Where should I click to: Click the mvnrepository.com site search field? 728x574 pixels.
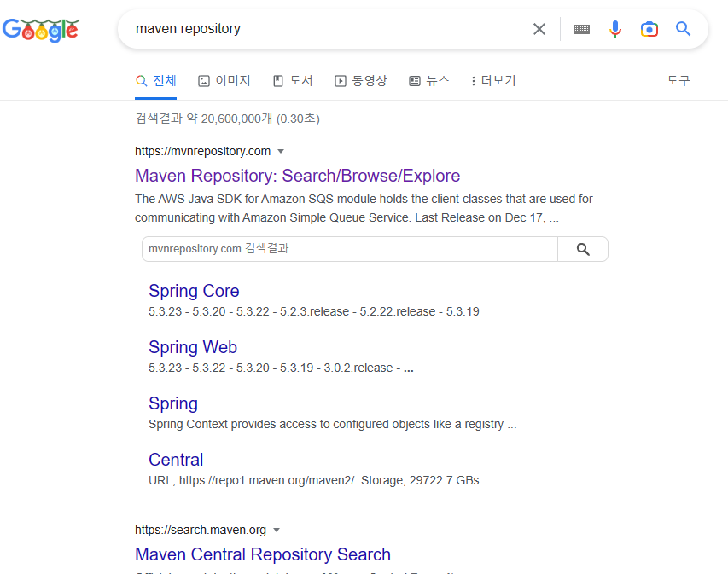pos(350,249)
